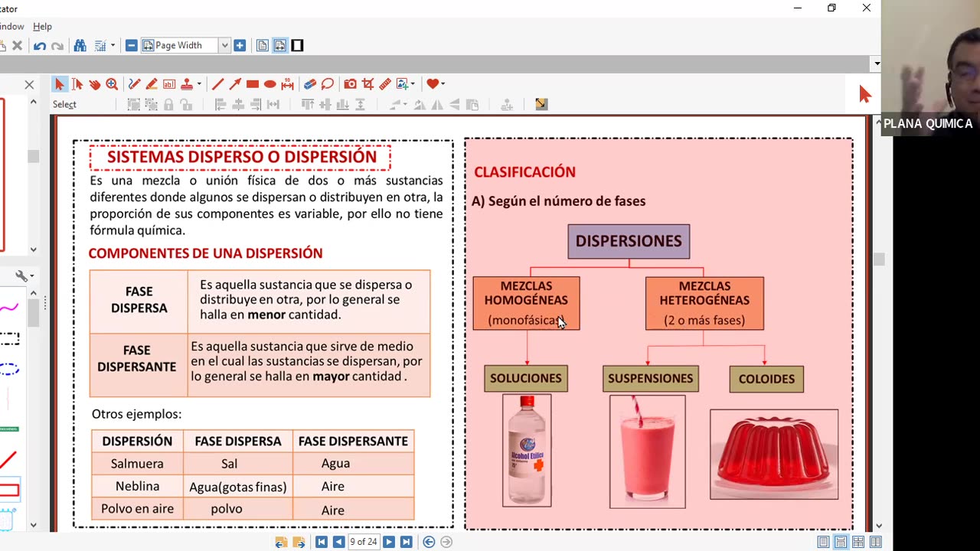Click the document vertical scrollbar thumb
This screenshot has height=551, width=980.
878,260
